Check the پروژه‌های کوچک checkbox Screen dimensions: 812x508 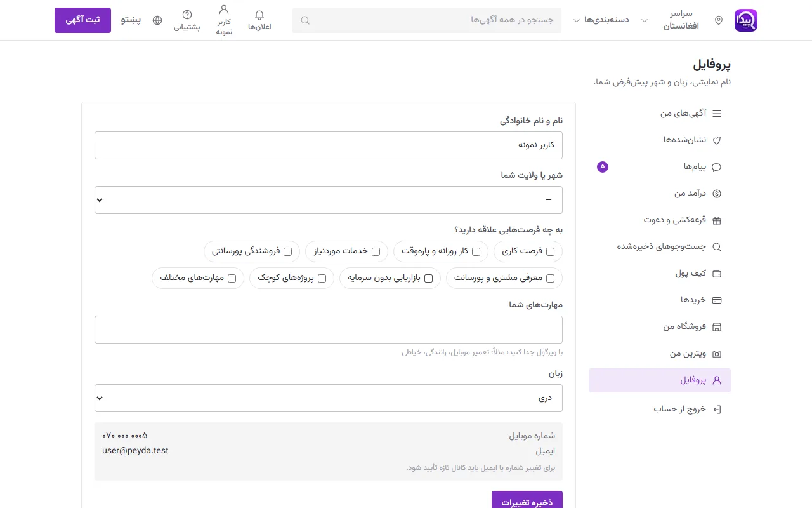click(x=322, y=278)
